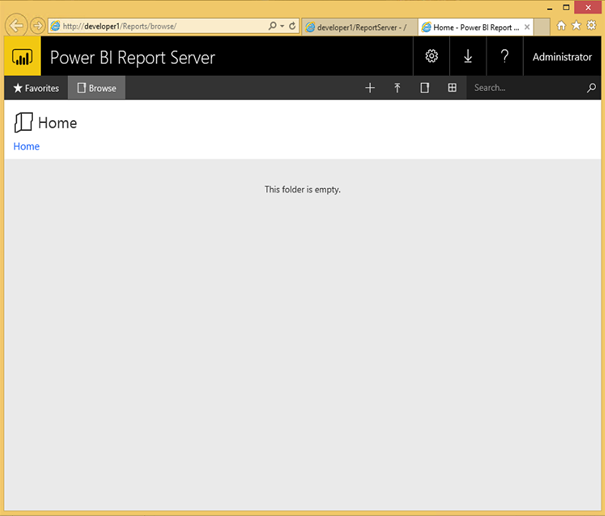Click the browser home icon

pos(561,25)
